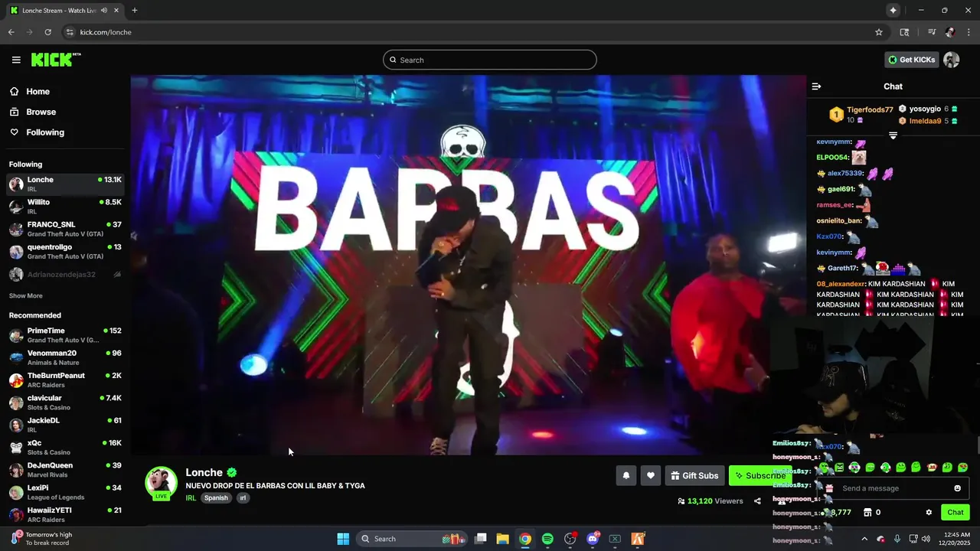This screenshot has height=551, width=980.
Task: Click Lonche streamer avatar below video
Action: pyautogui.click(x=161, y=482)
